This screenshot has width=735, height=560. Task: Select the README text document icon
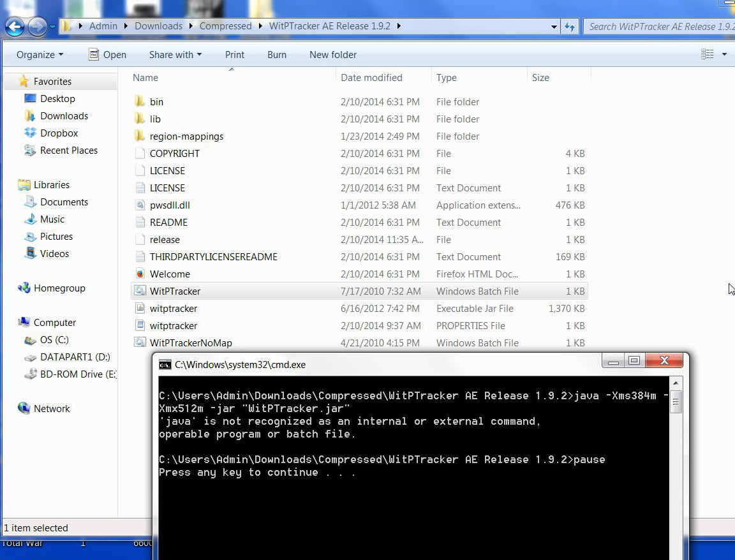coord(139,222)
